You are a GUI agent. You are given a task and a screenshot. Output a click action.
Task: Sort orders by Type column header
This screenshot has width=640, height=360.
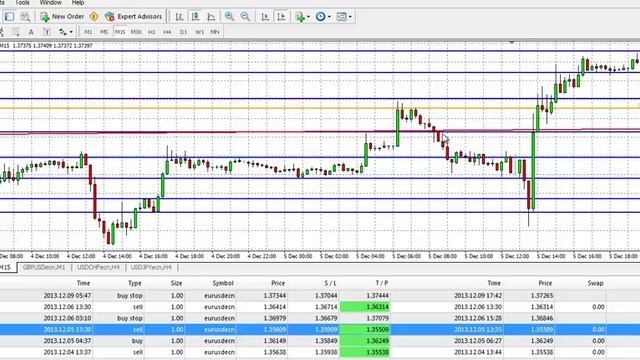(135, 283)
